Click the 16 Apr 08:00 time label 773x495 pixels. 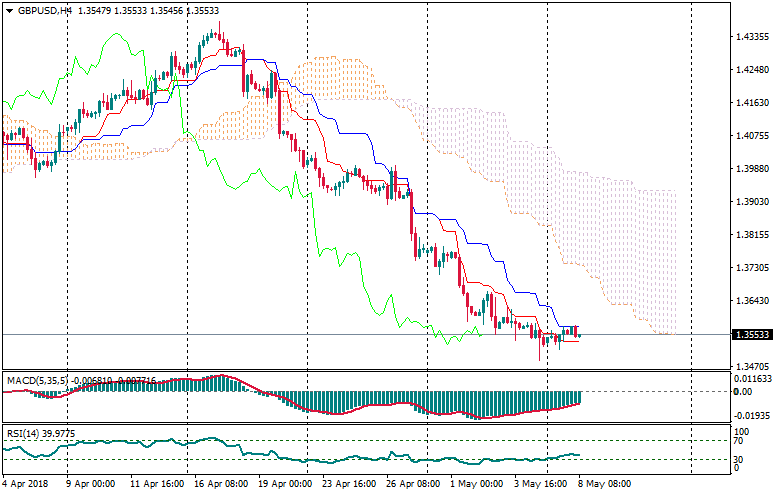219,482
